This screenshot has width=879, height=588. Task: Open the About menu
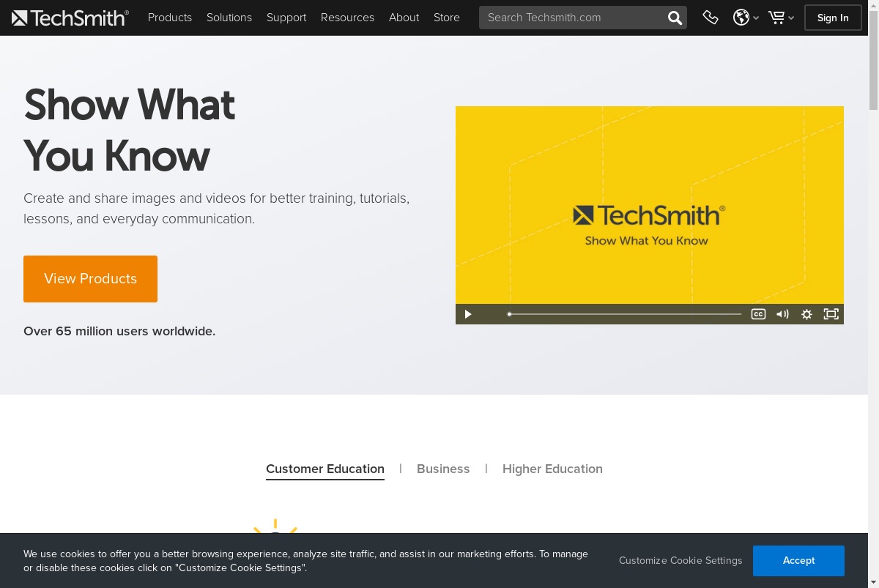click(404, 18)
